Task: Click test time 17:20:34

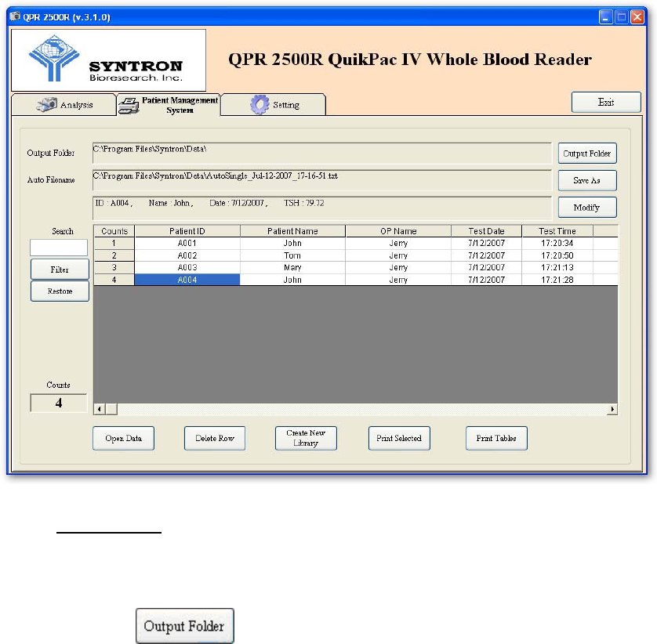Action: 557,244
